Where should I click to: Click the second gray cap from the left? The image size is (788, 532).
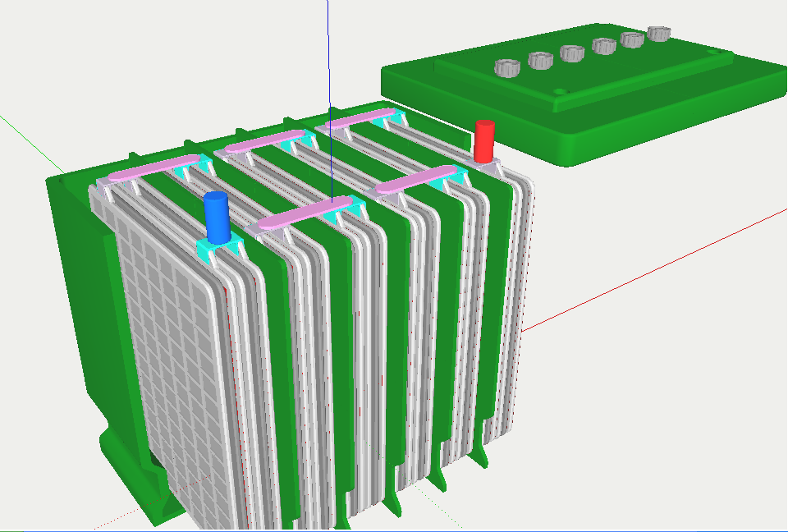[540, 60]
